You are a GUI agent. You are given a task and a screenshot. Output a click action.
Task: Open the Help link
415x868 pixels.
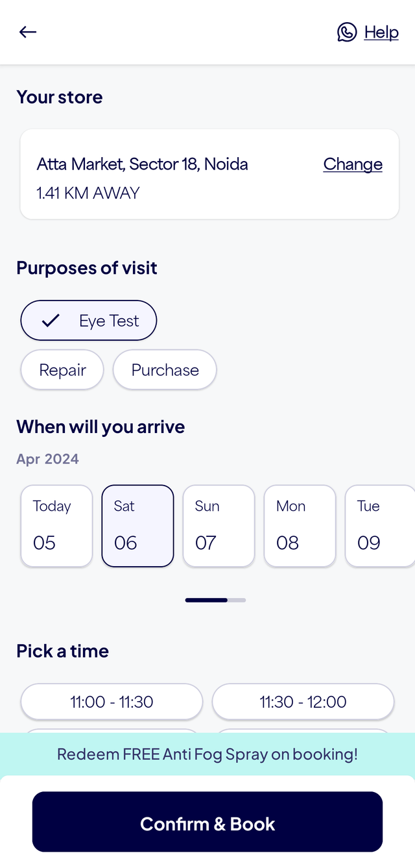pos(381,32)
